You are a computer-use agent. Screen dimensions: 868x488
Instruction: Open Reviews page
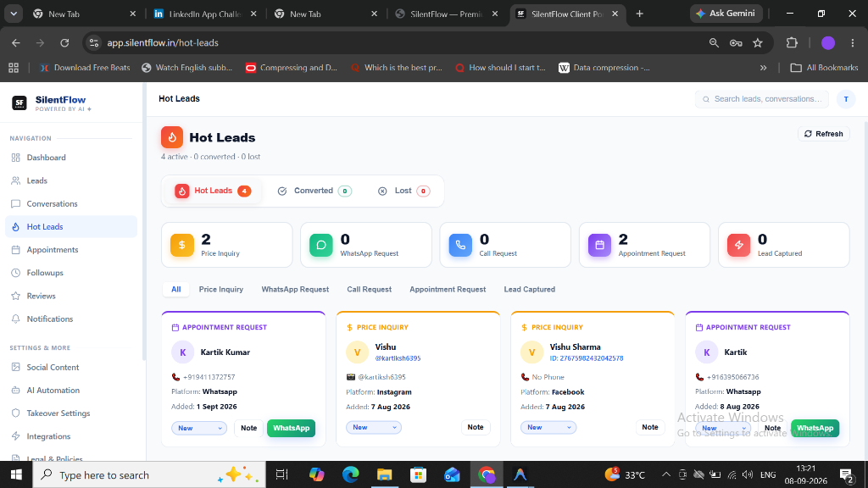(x=71, y=296)
